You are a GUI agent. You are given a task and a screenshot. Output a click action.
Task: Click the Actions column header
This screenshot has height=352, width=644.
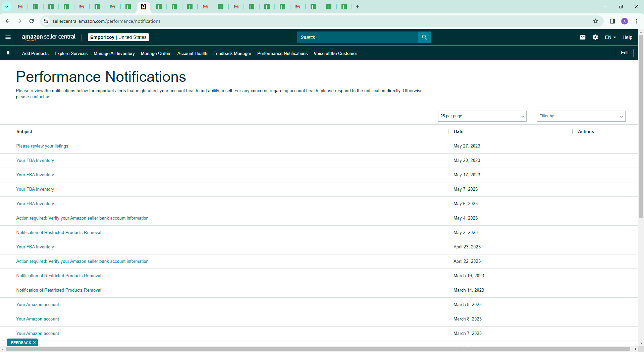pyautogui.click(x=586, y=132)
